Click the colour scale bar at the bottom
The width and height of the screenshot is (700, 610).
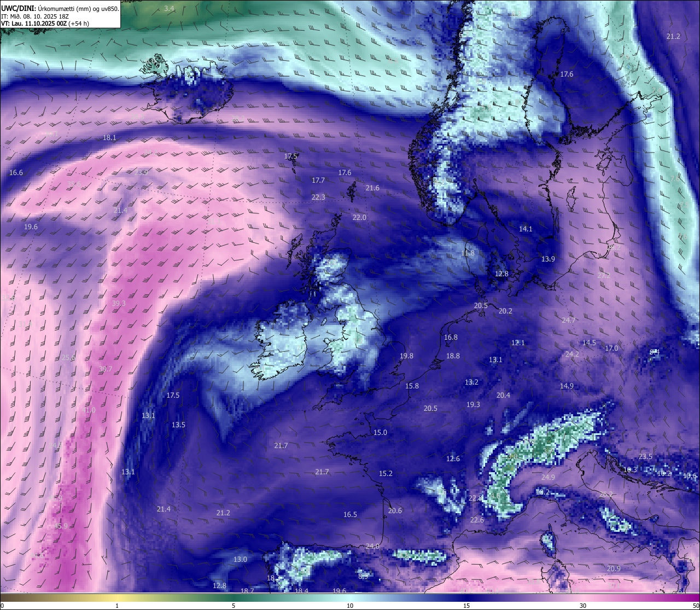(x=350, y=597)
